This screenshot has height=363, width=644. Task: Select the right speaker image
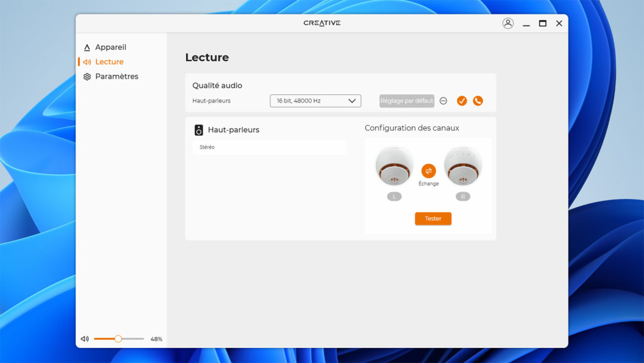463,166
